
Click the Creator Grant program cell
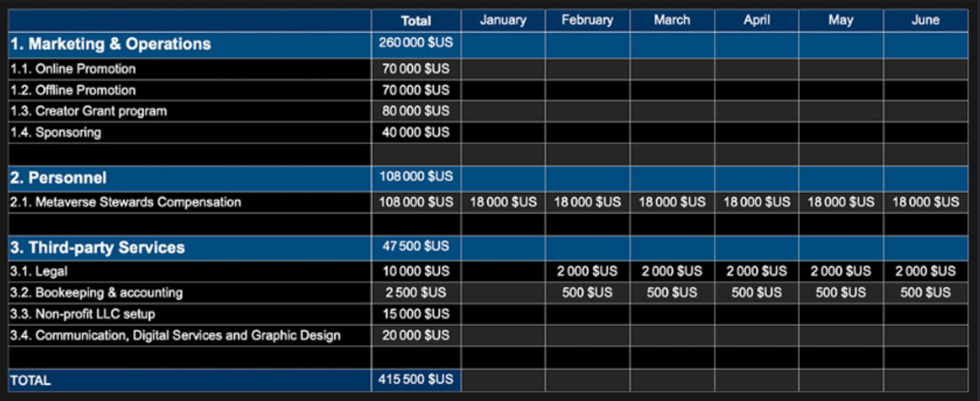pos(101,111)
